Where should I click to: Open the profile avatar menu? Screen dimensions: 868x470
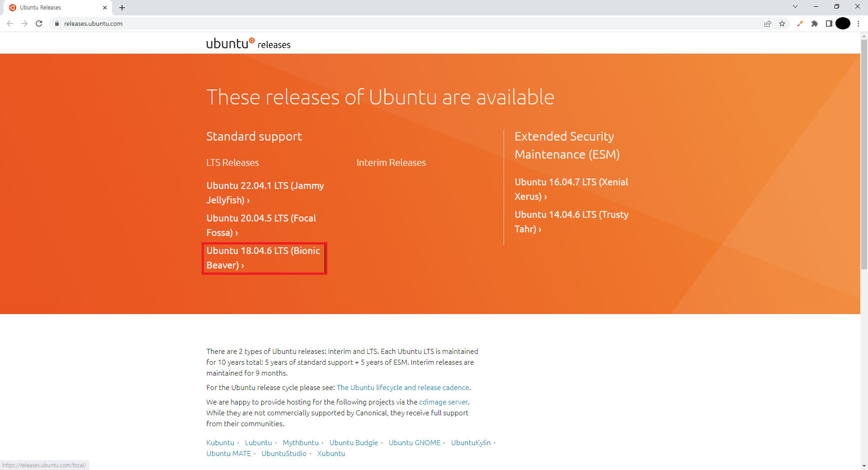[843, 23]
